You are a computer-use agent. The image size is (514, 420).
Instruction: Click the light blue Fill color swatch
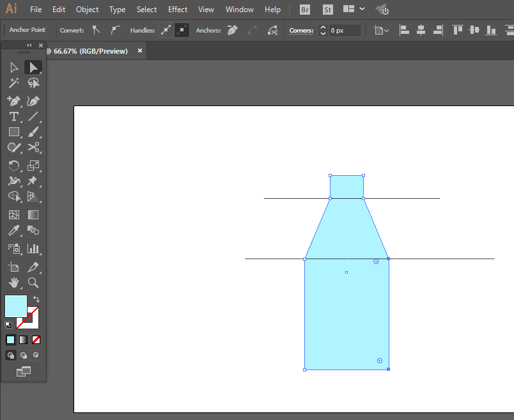(16, 306)
